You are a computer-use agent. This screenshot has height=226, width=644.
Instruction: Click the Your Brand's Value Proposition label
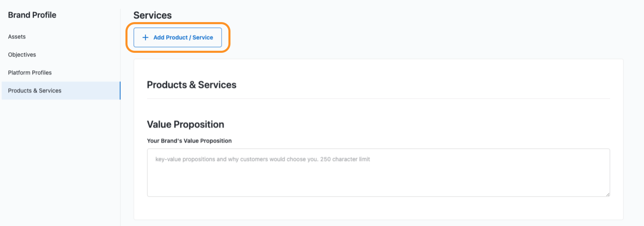click(189, 141)
